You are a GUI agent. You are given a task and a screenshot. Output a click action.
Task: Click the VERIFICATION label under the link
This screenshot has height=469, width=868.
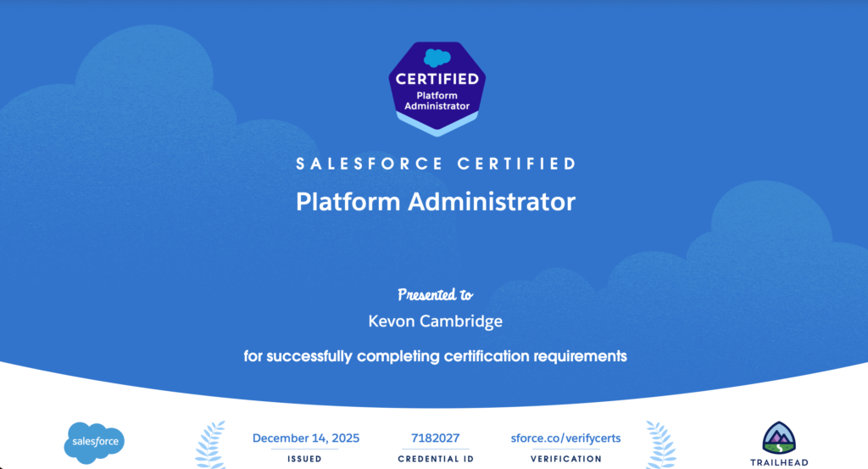(x=565, y=459)
